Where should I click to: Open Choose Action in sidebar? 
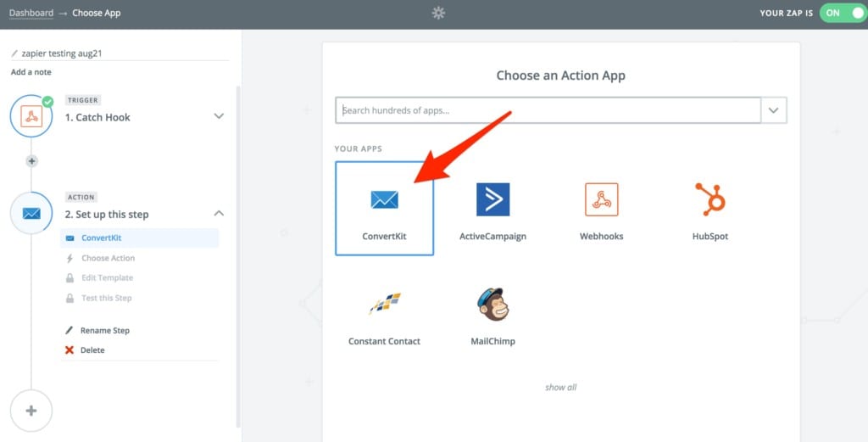108,258
